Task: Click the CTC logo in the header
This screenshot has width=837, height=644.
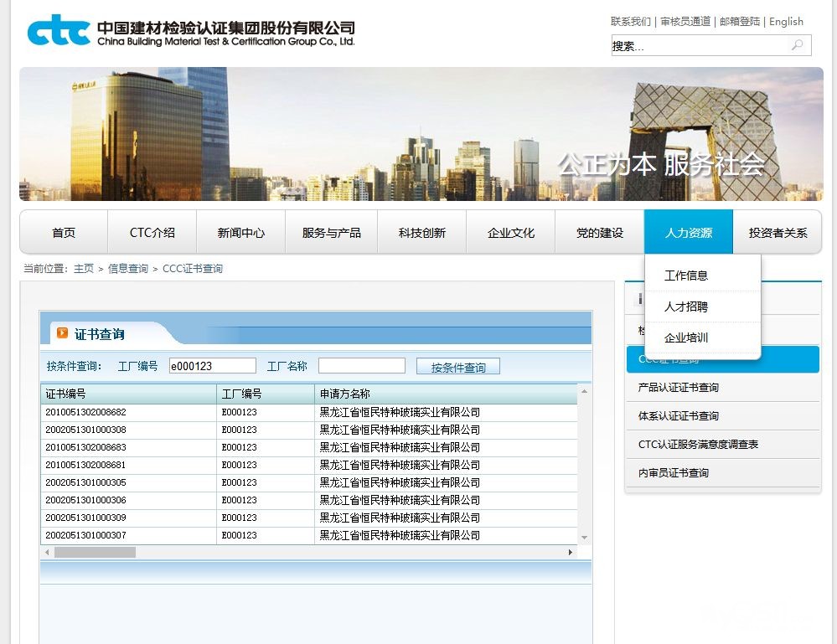Action: (x=59, y=30)
